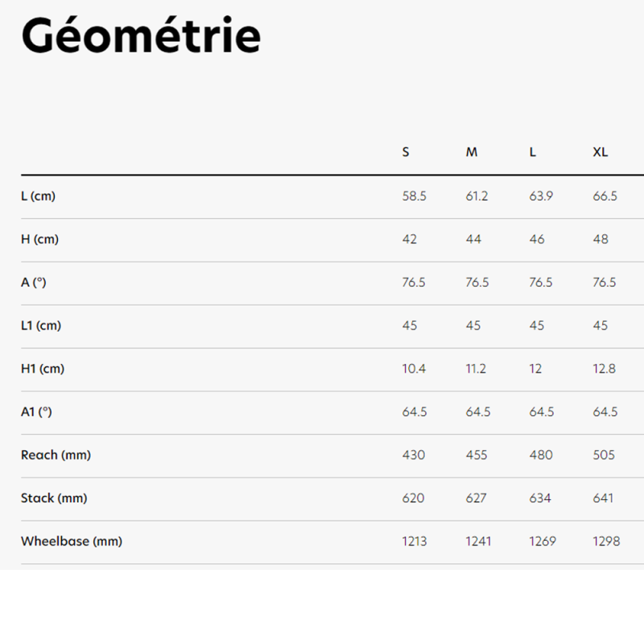The height and width of the screenshot is (644, 644).
Task: Select the M size column header
Action: (472, 152)
